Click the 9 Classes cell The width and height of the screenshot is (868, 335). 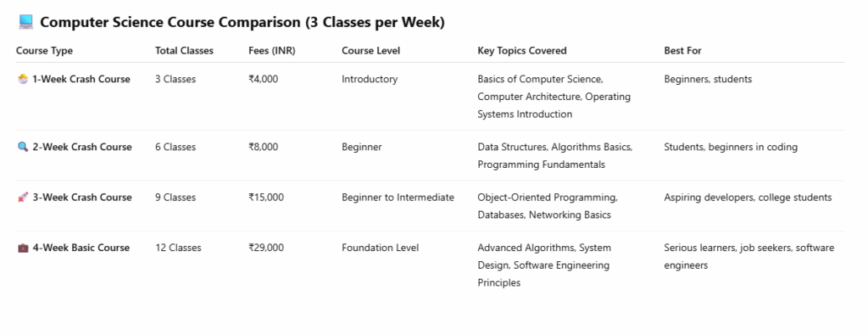pyautogui.click(x=175, y=198)
